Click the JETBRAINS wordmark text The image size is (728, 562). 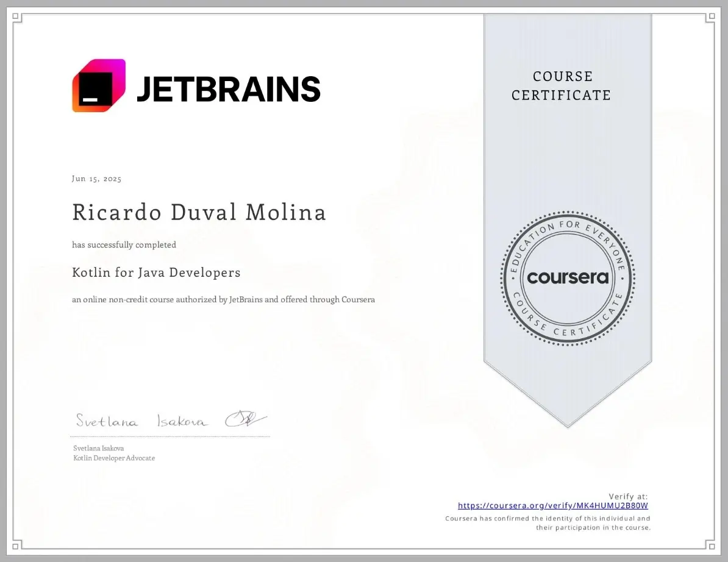point(229,88)
